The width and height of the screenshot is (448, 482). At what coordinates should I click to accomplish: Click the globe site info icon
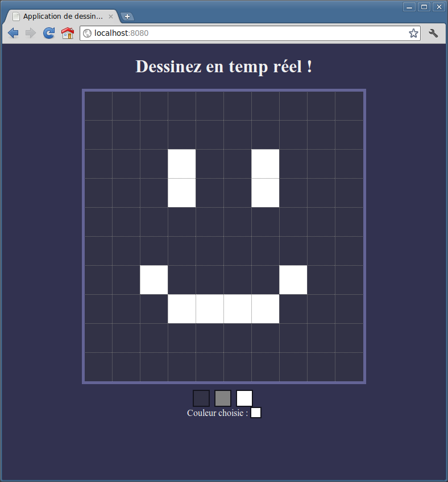(87, 33)
